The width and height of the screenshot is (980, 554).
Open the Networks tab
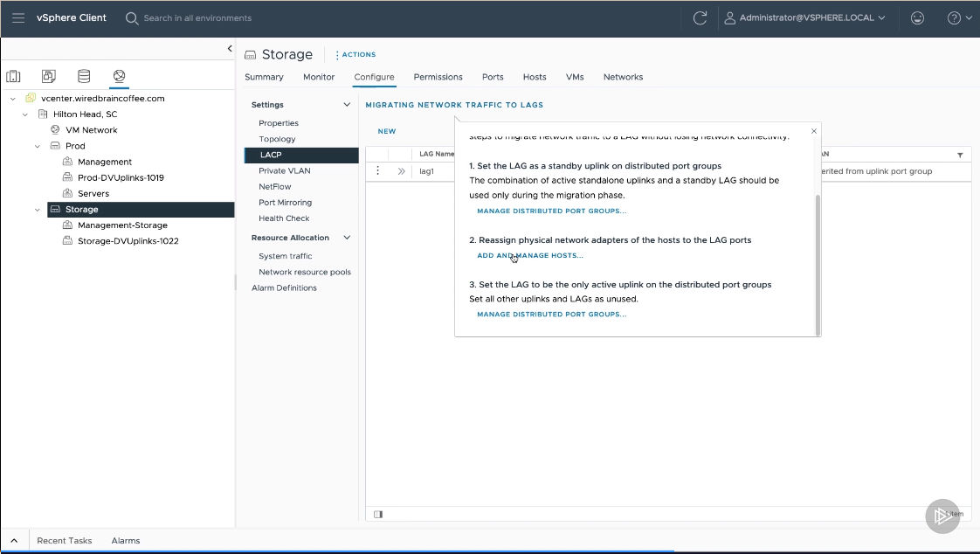pos(623,77)
